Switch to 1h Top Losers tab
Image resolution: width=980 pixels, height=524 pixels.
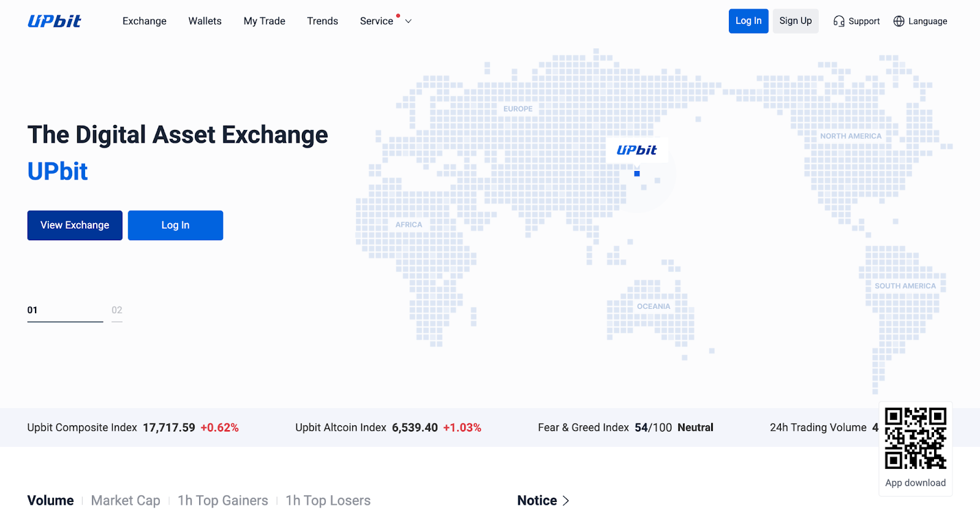pos(328,501)
